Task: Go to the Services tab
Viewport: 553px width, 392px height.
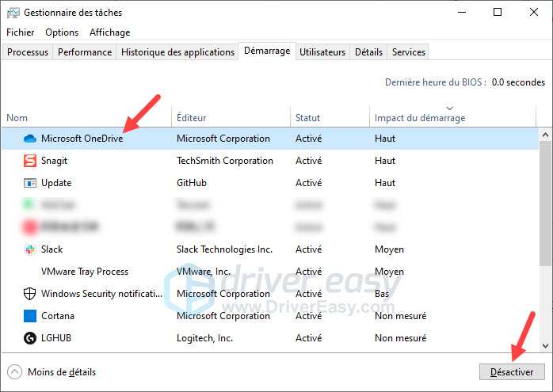Action: pyautogui.click(x=408, y=52)
